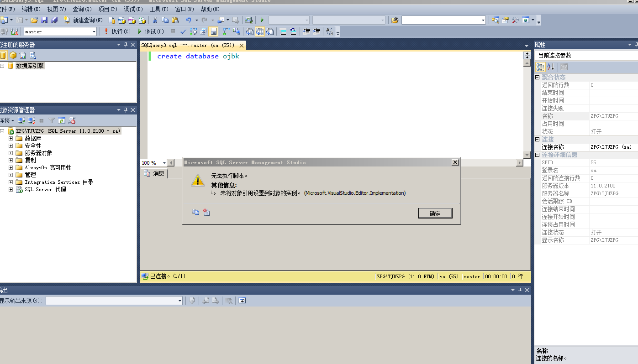This screenshot has height=364, width=638.
Task: Open the 查询(Q) menu
Action: coord(82,9)
